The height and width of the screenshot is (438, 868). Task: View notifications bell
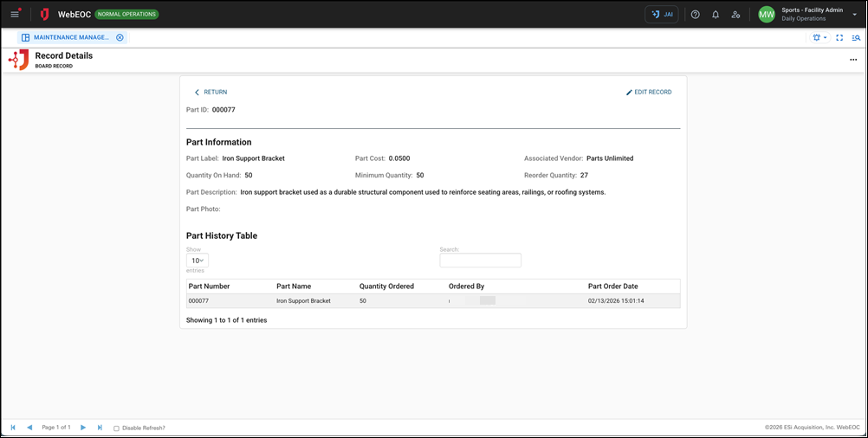tap(716, 15)
